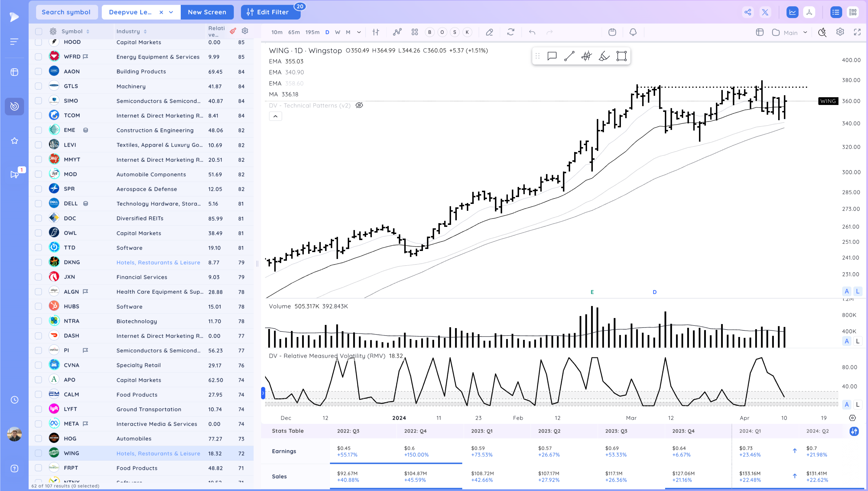Click the X (Twitter) share icon

(765, 12)
